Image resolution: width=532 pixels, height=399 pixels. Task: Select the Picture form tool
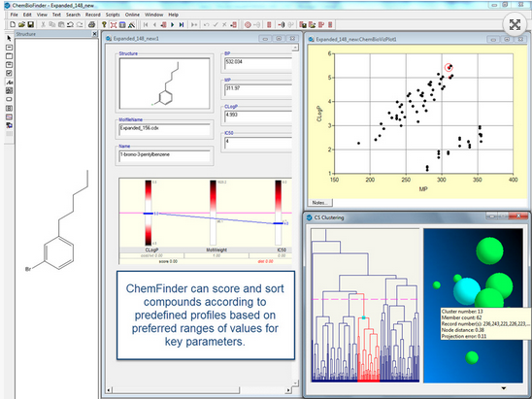pyautogui.click(x=9, y=90)
